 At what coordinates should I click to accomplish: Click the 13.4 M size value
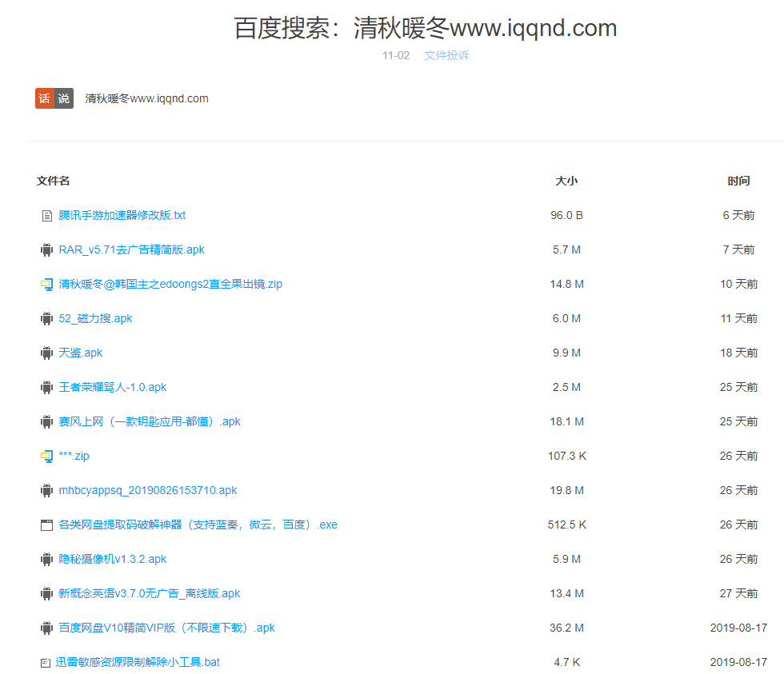click(566, 594)
